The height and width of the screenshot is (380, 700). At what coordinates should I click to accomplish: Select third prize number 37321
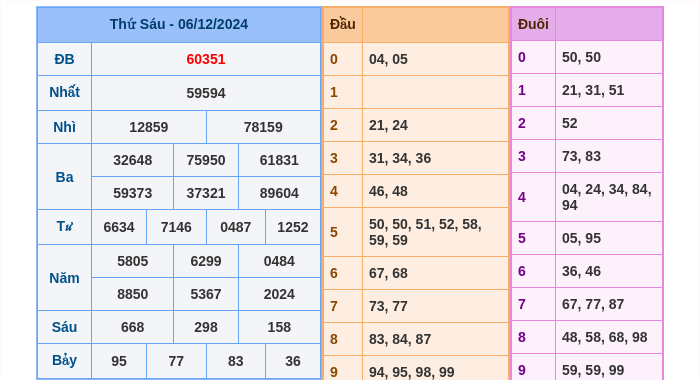pyautogui.click(x=206, y=193)
